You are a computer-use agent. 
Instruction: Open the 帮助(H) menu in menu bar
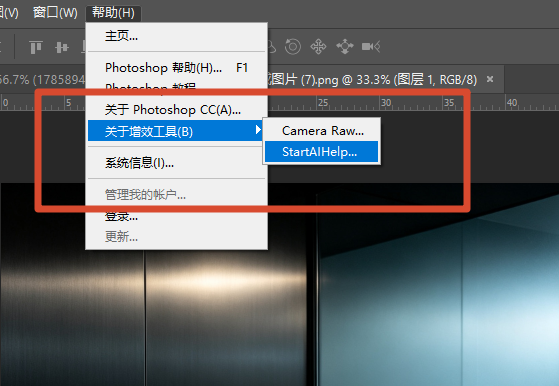(x=113, y=13)
